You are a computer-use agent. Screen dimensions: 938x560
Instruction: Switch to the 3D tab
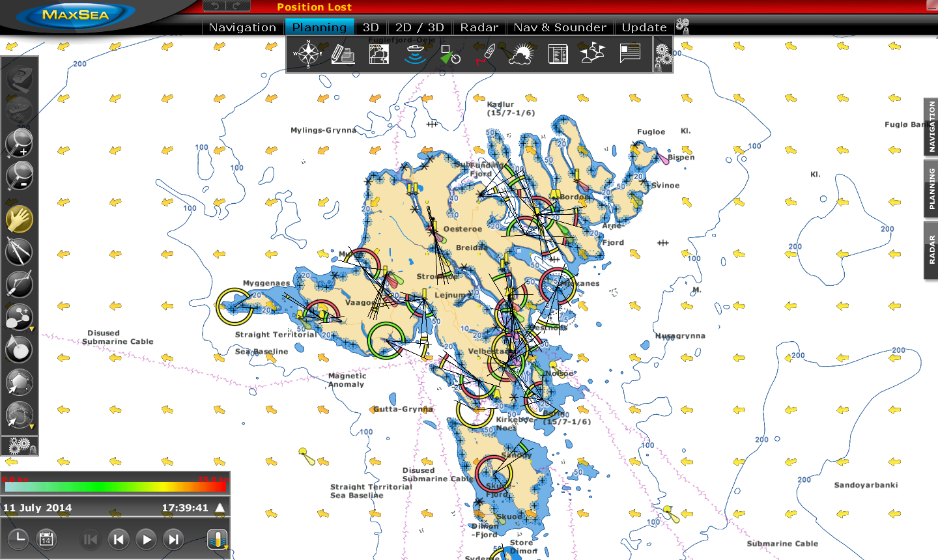pyautogui.click(x=371, y=27)
